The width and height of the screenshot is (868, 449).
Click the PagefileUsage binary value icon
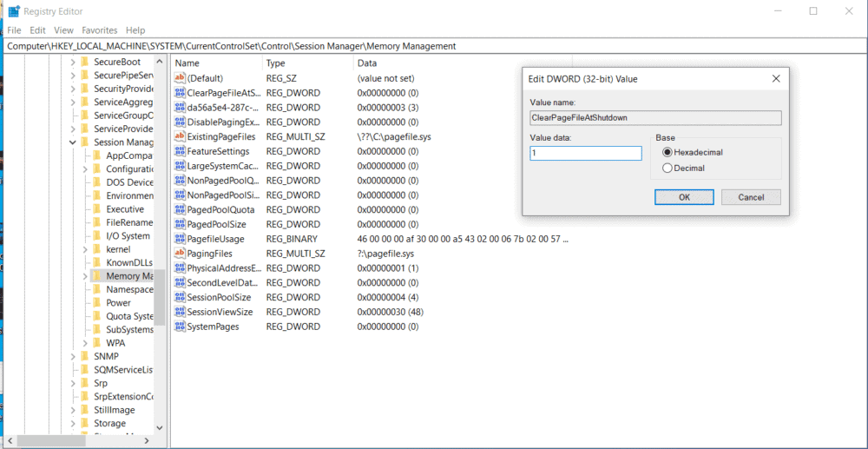tap(180, 239)
